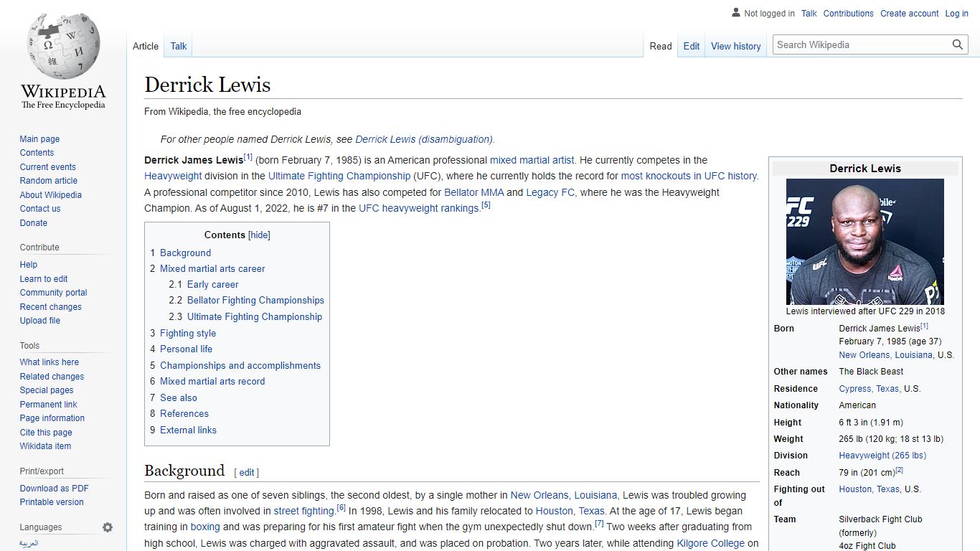Open the Bellator MMA link
This screenshot has width=980, height=551.
click(x=473, y=192)
